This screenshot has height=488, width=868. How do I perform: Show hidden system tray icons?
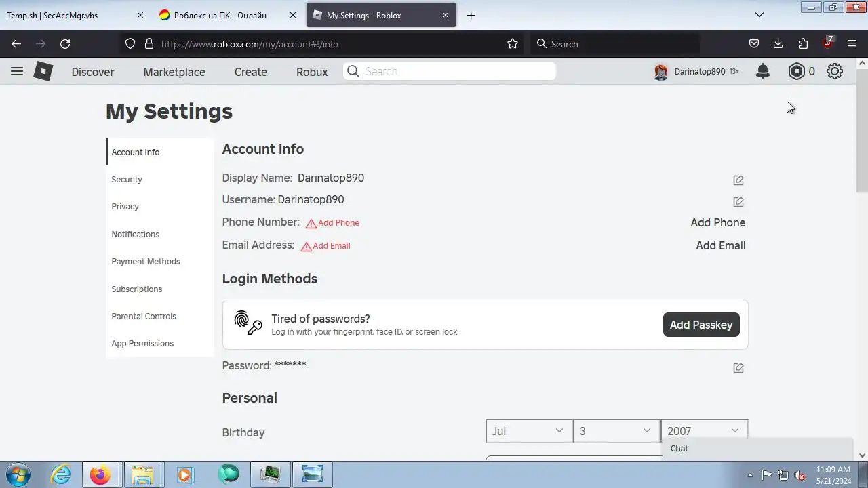point(749,475)
